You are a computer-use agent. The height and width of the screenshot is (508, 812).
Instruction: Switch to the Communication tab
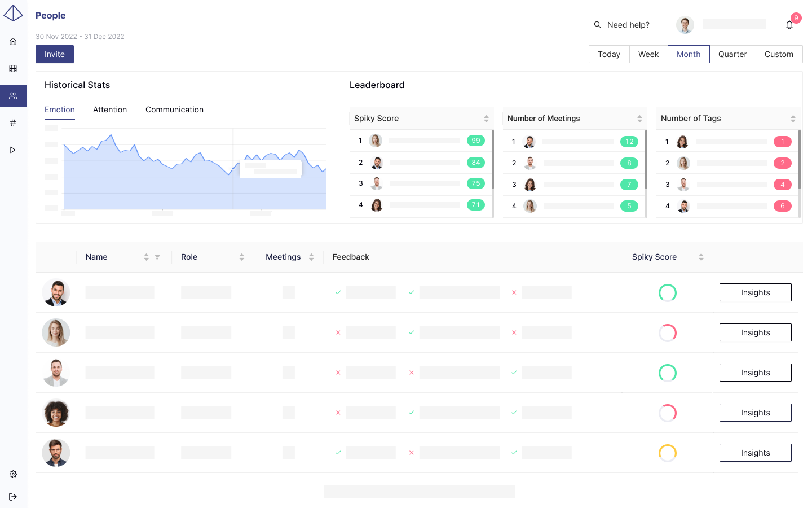174,110
